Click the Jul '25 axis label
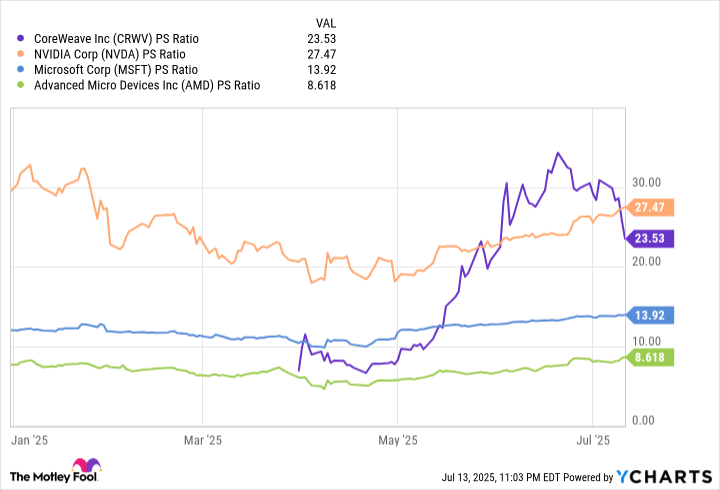This screenshot has width=720, height=490. tap(593, 439)
